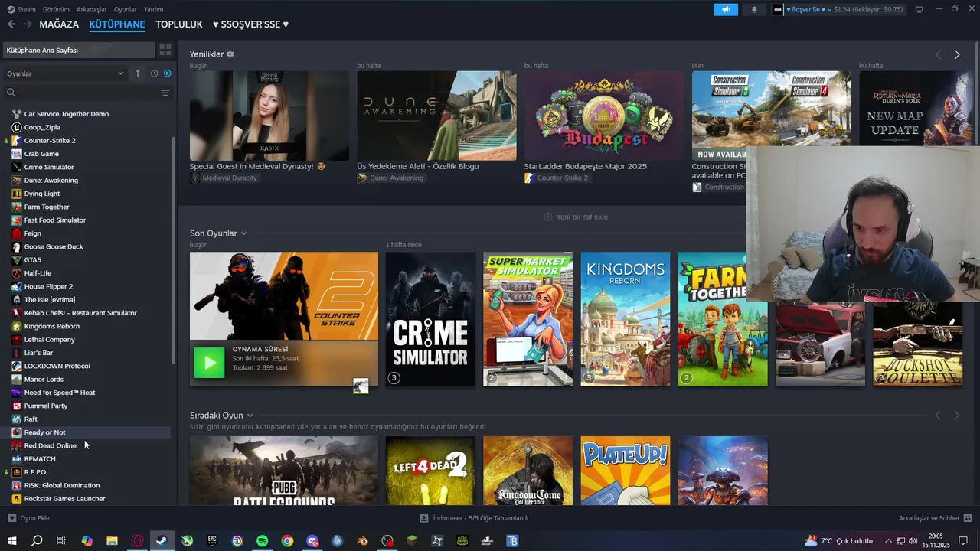980x551 pixels.
Task: Open notifications bell icon
Action: [x=754, y=9]
